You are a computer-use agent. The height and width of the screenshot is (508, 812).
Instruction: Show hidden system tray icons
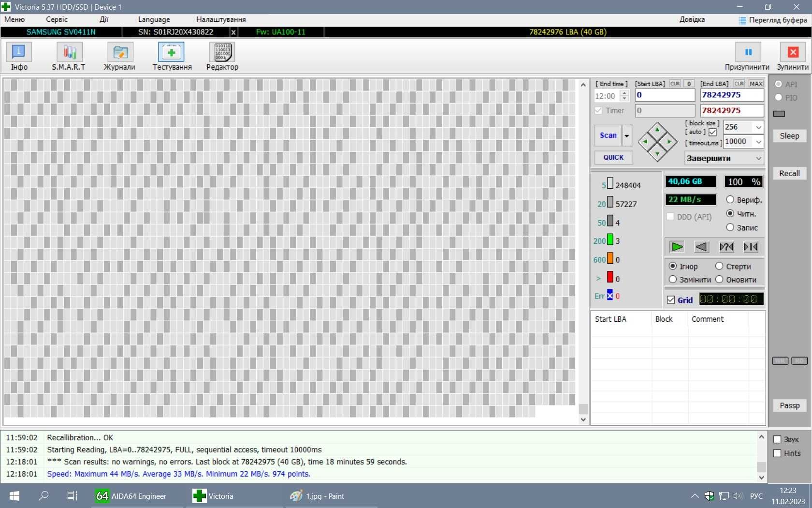click(x=695, y=496)
